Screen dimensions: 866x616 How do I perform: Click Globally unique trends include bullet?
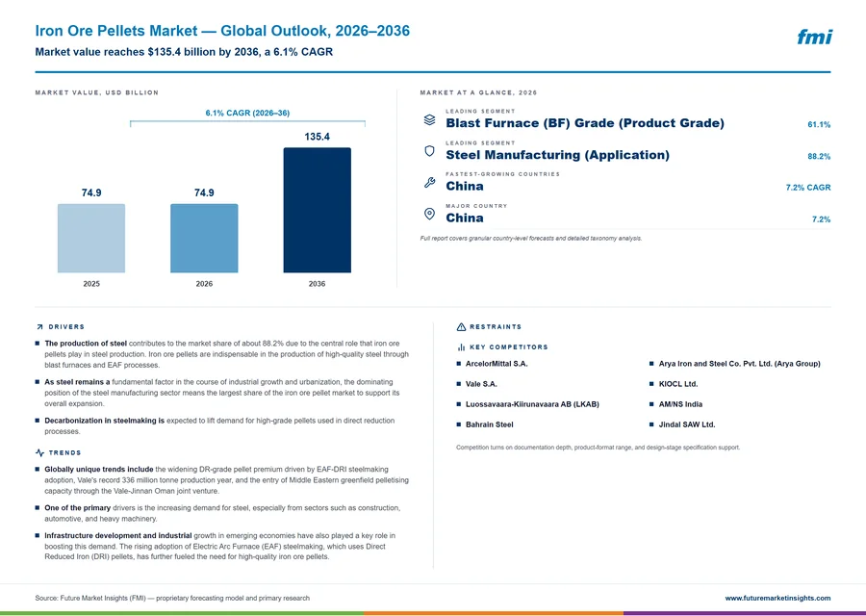click(226, 480)
